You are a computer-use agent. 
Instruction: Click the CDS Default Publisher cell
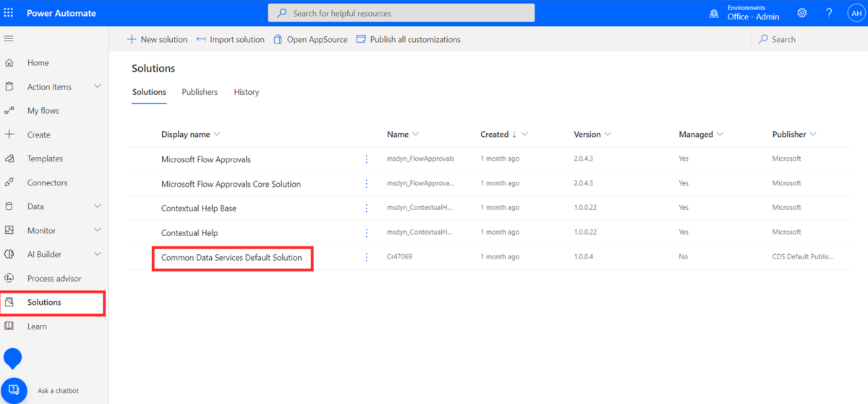(x=803, y=257)
